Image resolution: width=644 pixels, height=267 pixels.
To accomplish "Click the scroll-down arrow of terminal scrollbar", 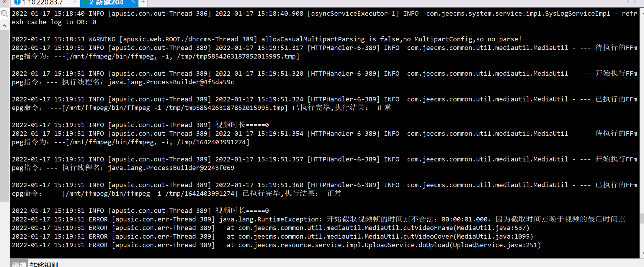I will point(643,253).
